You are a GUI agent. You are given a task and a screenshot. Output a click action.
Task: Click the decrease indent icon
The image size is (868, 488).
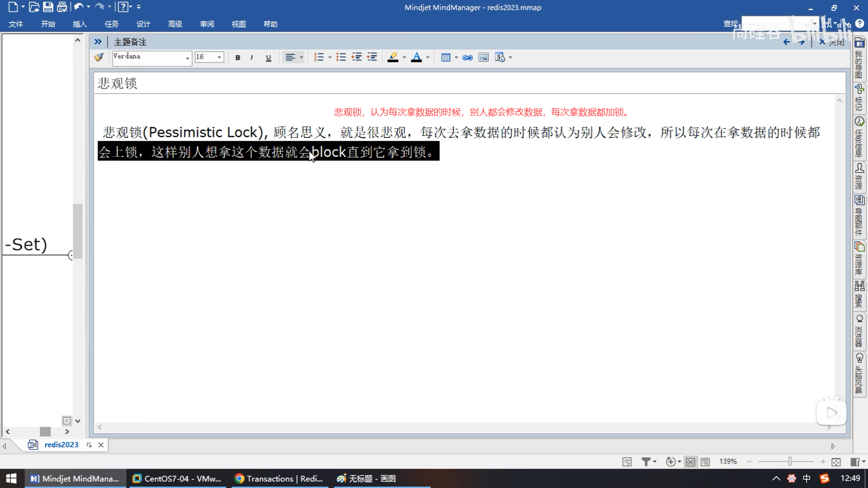356,57
